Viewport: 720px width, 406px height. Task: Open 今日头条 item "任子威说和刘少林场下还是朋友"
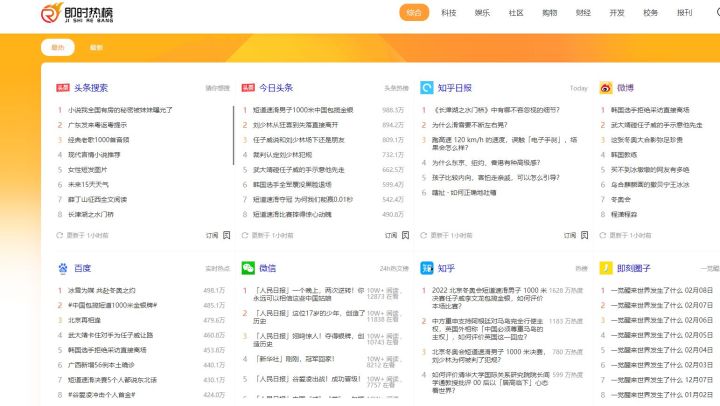(x=298, y=140)
